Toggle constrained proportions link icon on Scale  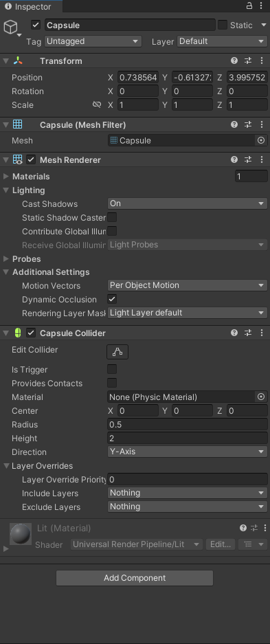click(97, 104)
